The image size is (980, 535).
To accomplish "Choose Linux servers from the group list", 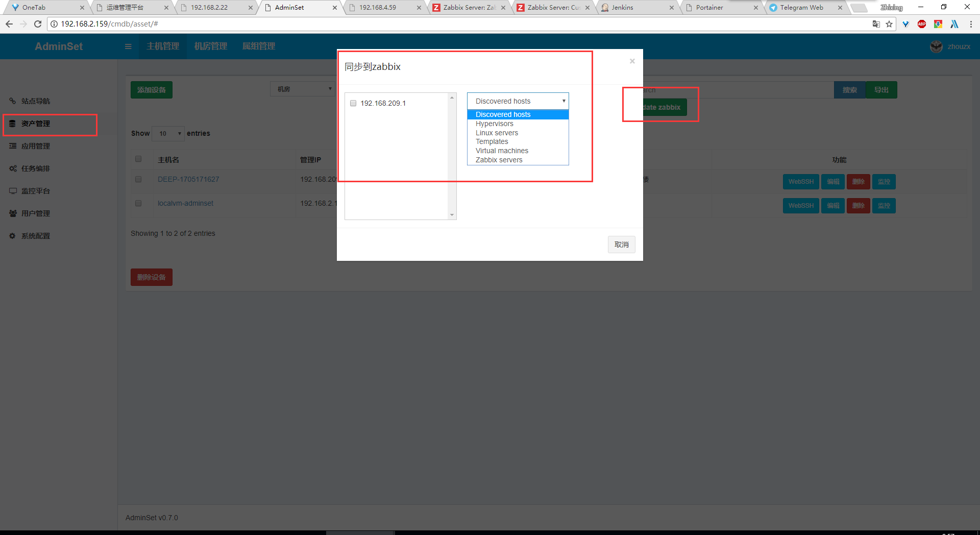I will pyautogui.click(x=518, y=133).
